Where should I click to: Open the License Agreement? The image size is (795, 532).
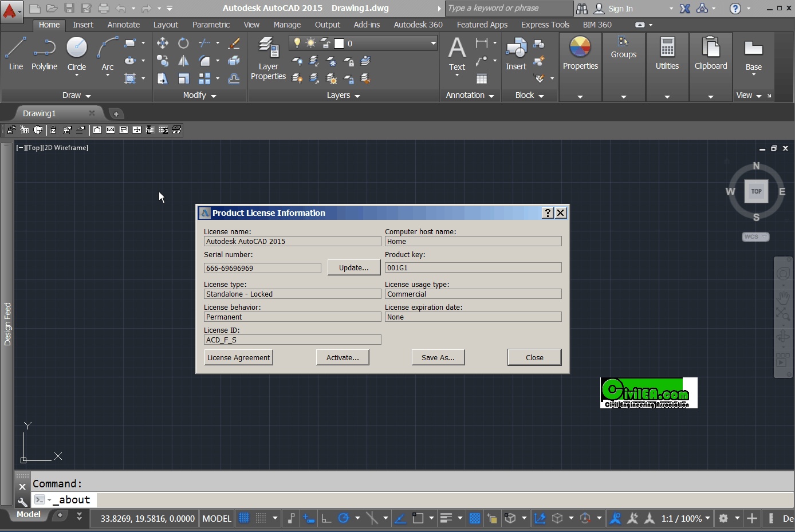tap(238, 357)
